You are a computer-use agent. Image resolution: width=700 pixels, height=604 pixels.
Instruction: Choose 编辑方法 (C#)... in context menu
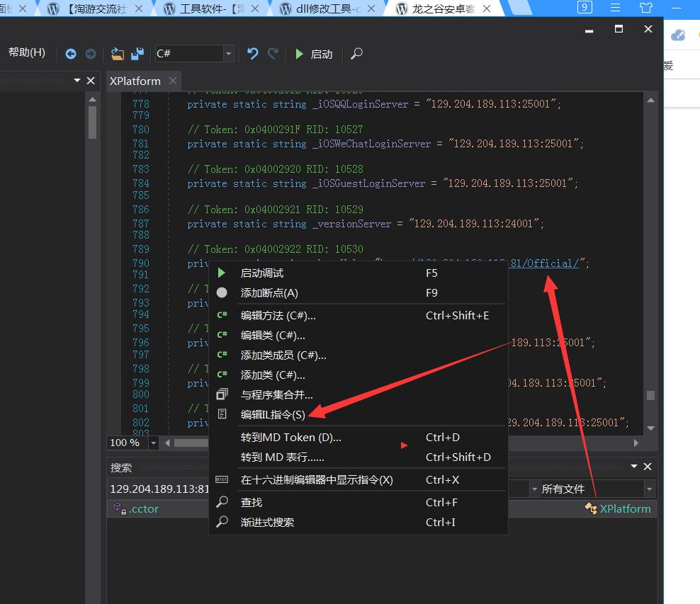(x=278, y=316)
